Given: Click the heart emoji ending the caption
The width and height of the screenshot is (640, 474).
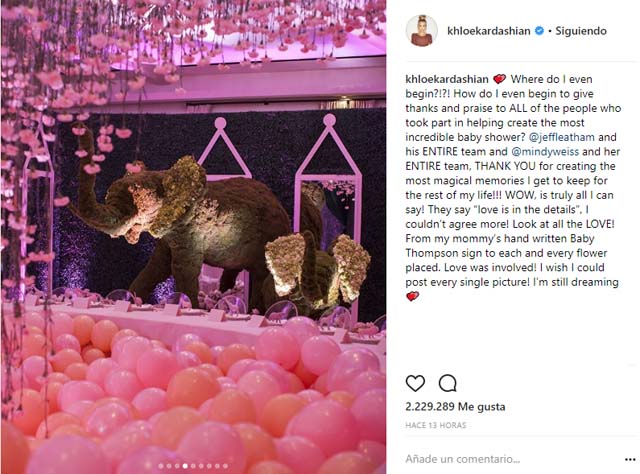Looking at the screenshot, I should [413, 297].
